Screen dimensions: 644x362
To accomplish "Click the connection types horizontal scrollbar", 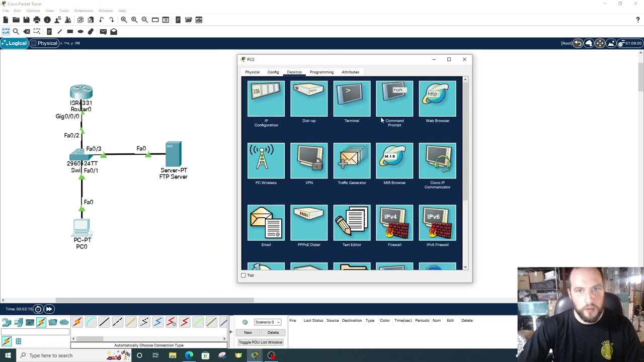I will click(90, 338).
